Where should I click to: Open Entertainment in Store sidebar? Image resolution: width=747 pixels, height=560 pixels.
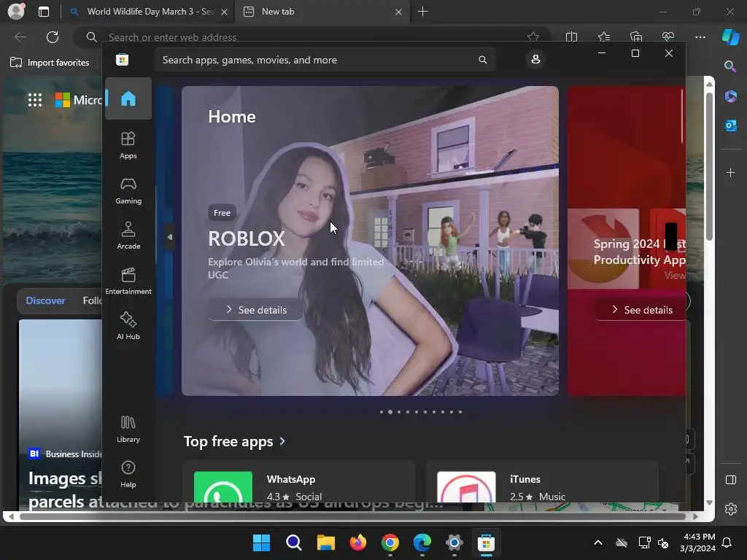pos(128,281)
